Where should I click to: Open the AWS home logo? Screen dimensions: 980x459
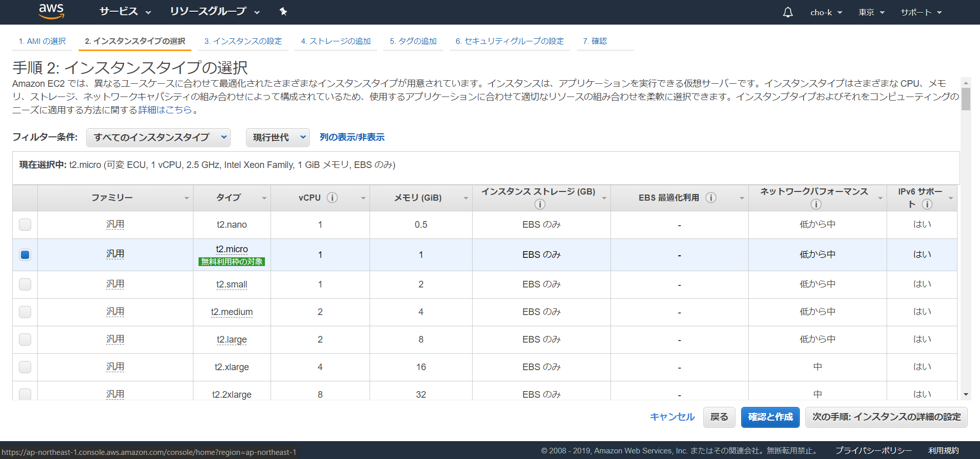[52, 11]
